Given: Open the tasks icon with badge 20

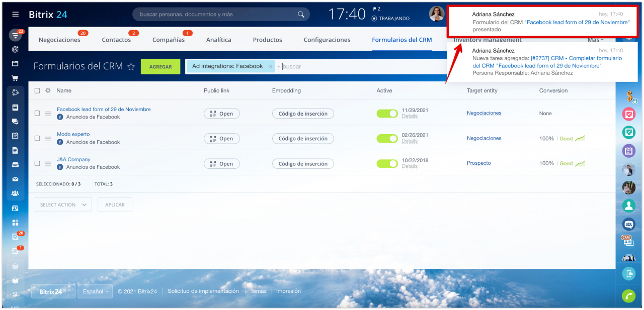Looking at the screenshot, I should click(16, 236).
